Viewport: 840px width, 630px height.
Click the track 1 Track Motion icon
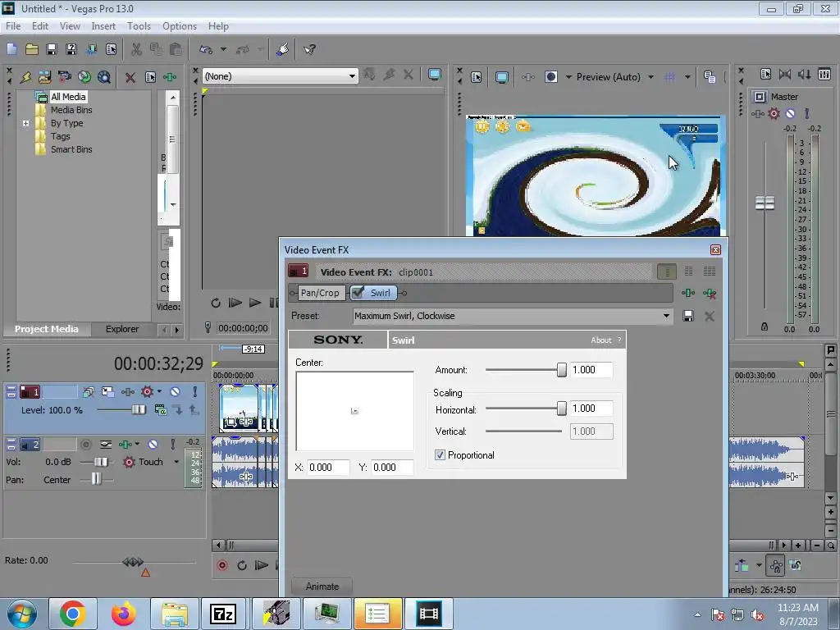[x=107, y=391]
